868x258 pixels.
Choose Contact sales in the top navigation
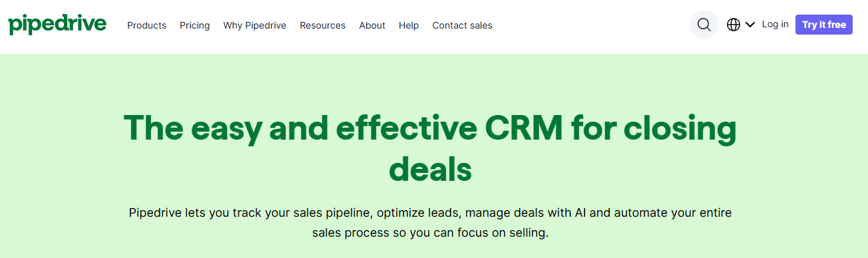(463, 25)
